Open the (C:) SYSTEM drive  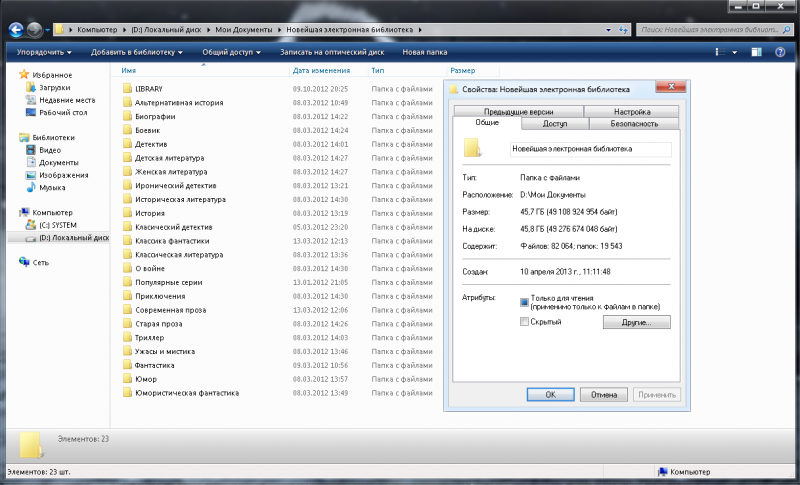click(51, 225)
